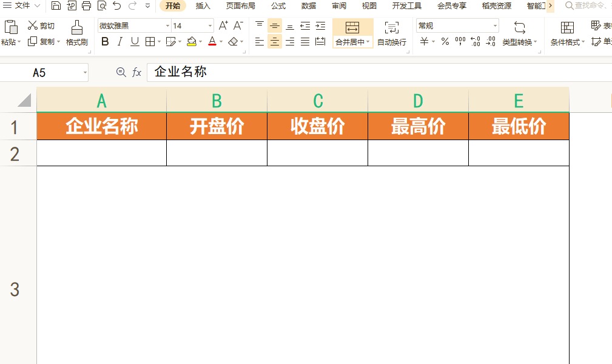612x364 pixels.
Task: Toggle horizontal center alignment
Action: [275, 41]
